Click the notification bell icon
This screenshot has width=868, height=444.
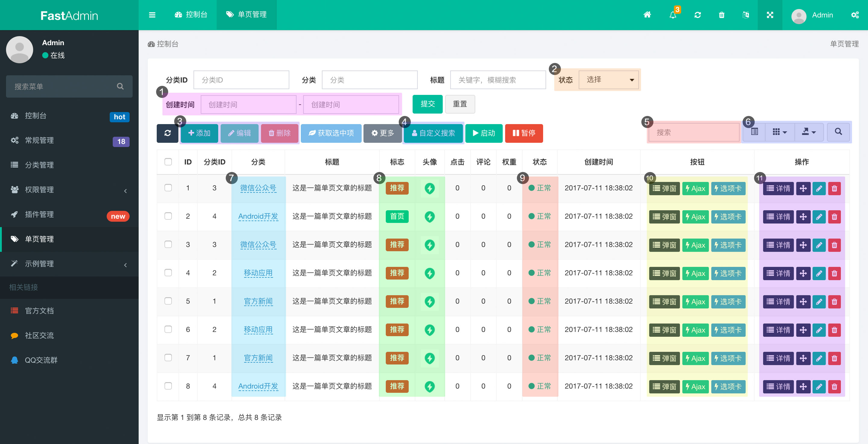(673, 15)
